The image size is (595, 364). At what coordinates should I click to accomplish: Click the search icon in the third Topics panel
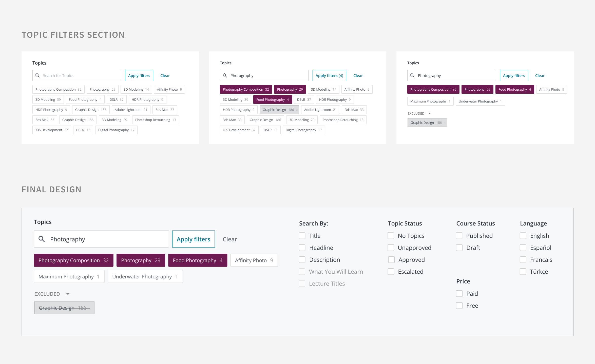click(412, 75)
